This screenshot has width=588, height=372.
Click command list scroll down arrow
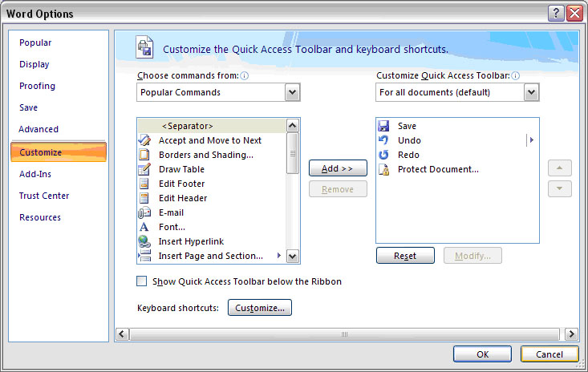pyautogui.click(x=293, y=257)
